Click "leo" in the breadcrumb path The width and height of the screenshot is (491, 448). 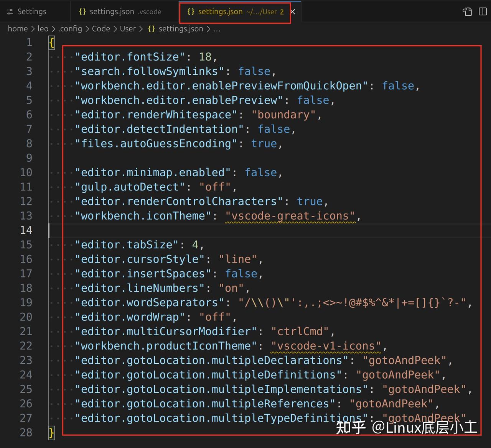click(43, 28)
